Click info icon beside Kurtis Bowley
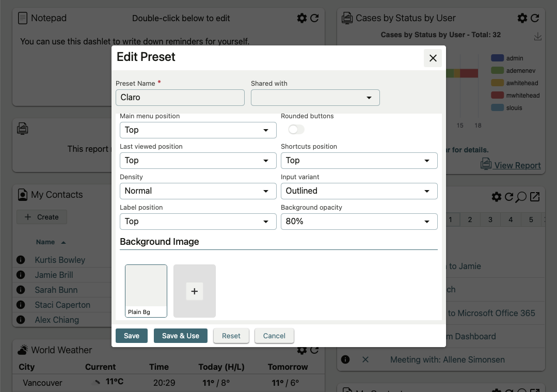The image size is (557, 392). coord(21,260)
